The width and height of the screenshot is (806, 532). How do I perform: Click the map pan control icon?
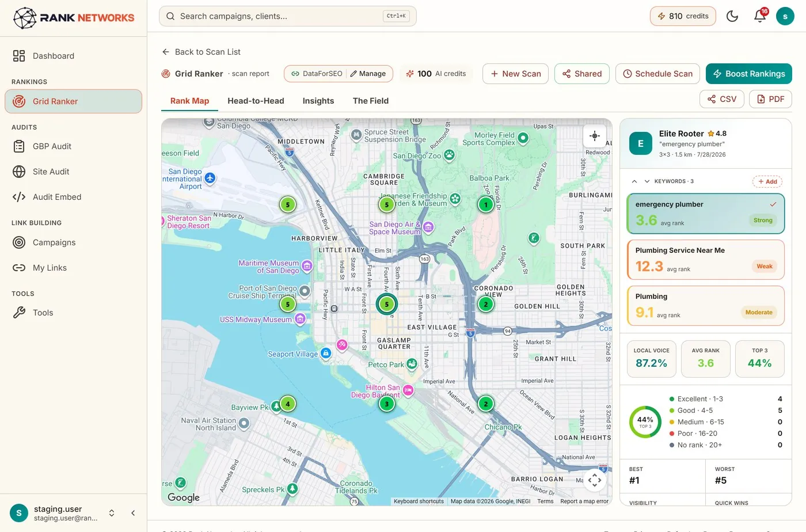[595, 480]
